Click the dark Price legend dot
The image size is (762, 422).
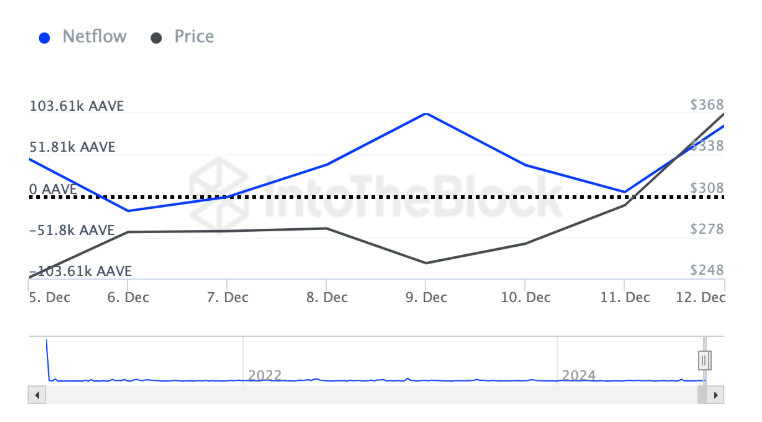tap(156, 38)
